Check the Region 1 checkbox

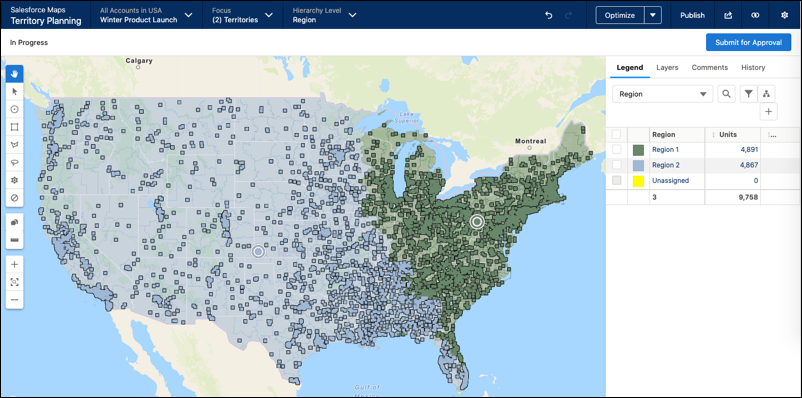[x=616, y=150]
